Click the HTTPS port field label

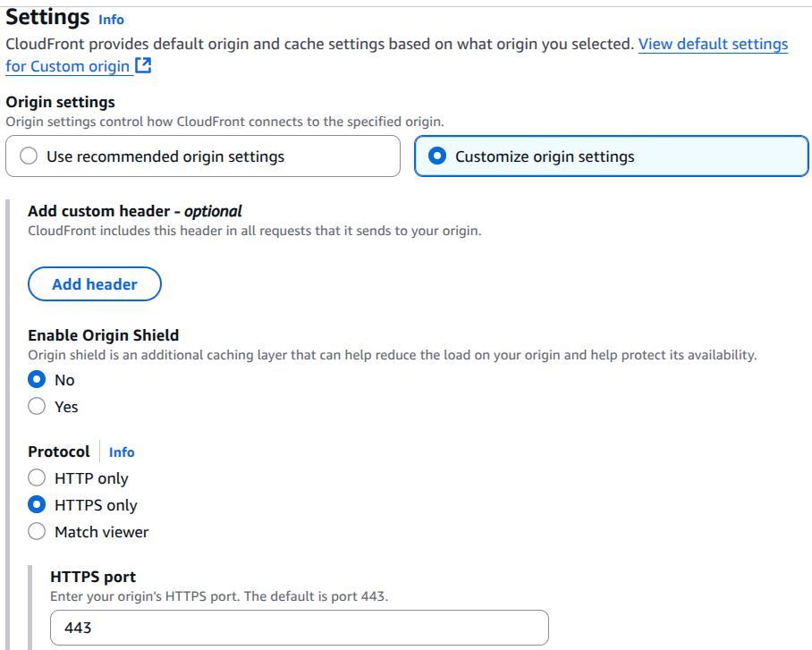tap(93, 577)
